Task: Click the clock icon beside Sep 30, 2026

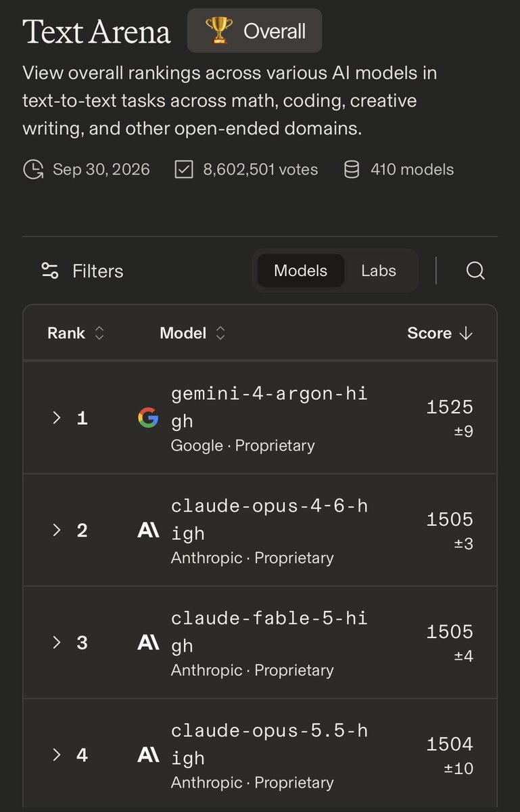Action: [33, 169]
